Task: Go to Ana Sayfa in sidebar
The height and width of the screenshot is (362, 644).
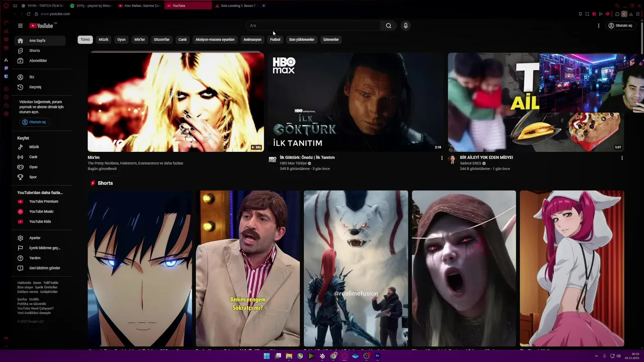Action: (41, 41)
